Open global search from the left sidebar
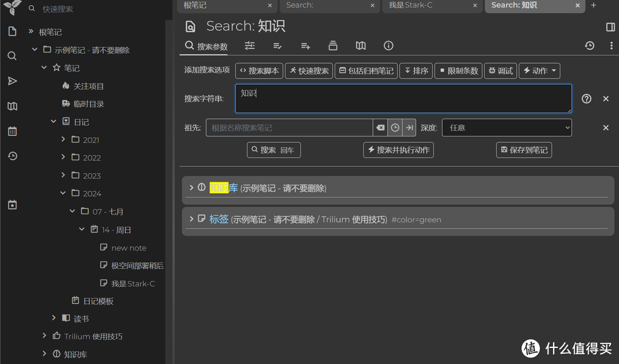 pos(13,56)
